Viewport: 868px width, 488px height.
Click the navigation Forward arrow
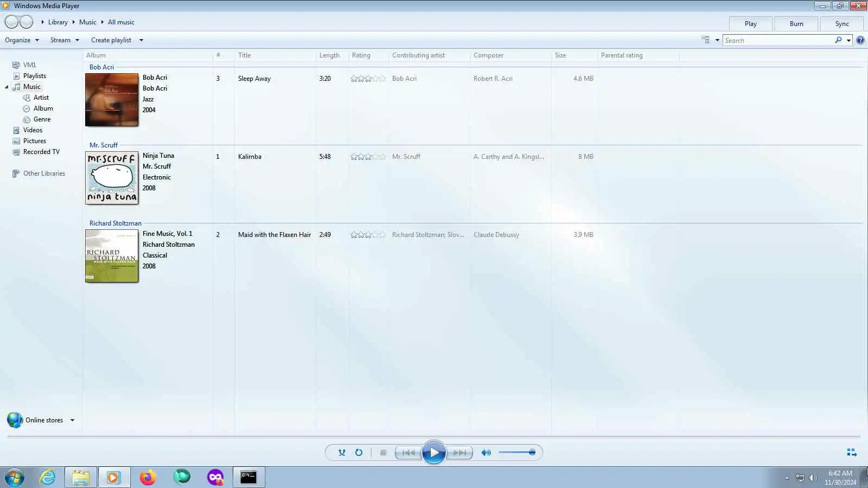point(26,22)
